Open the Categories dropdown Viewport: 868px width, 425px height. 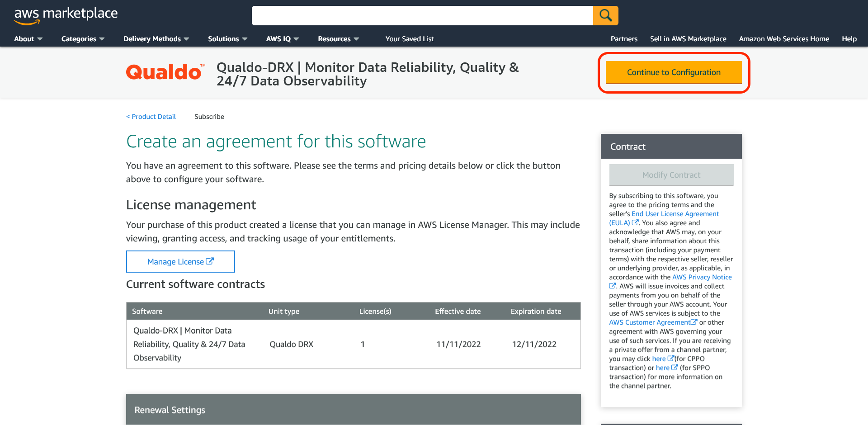pyautogui.click(x=83, y=39)
